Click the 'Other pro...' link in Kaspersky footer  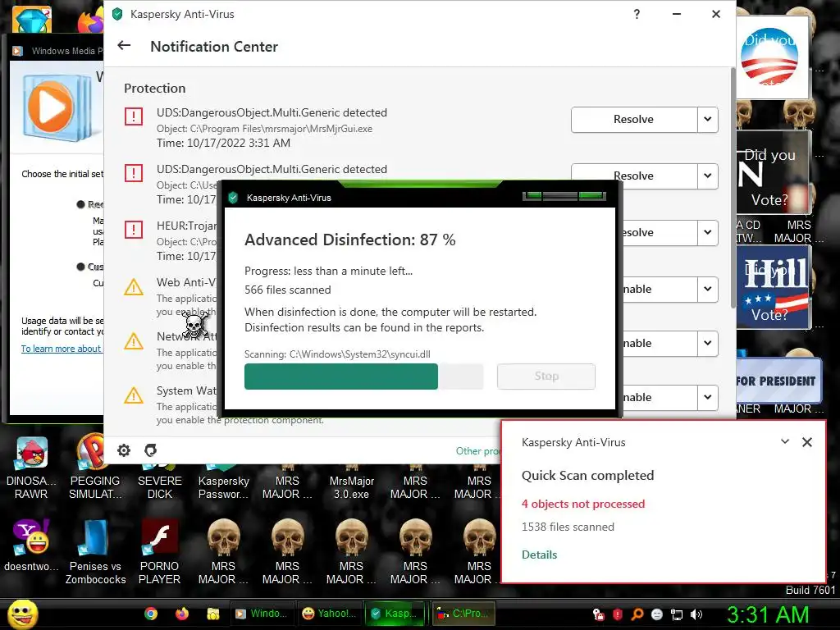[478, 451]
